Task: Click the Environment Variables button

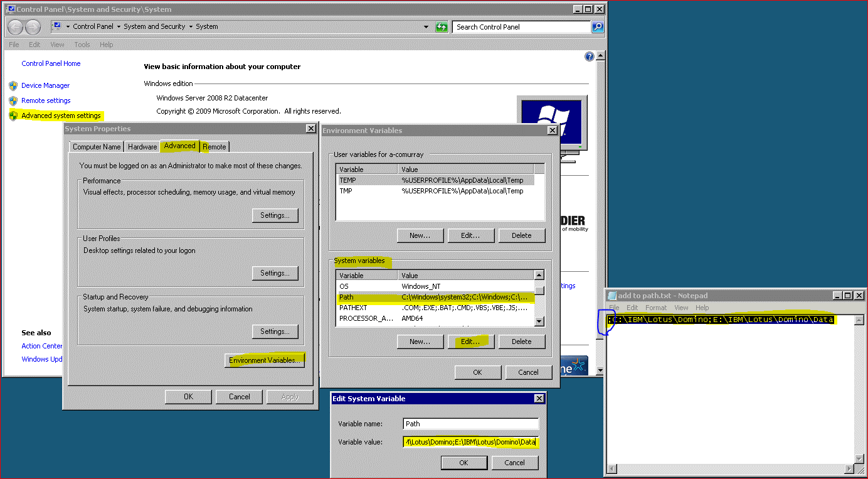Action: click(265, 360)
